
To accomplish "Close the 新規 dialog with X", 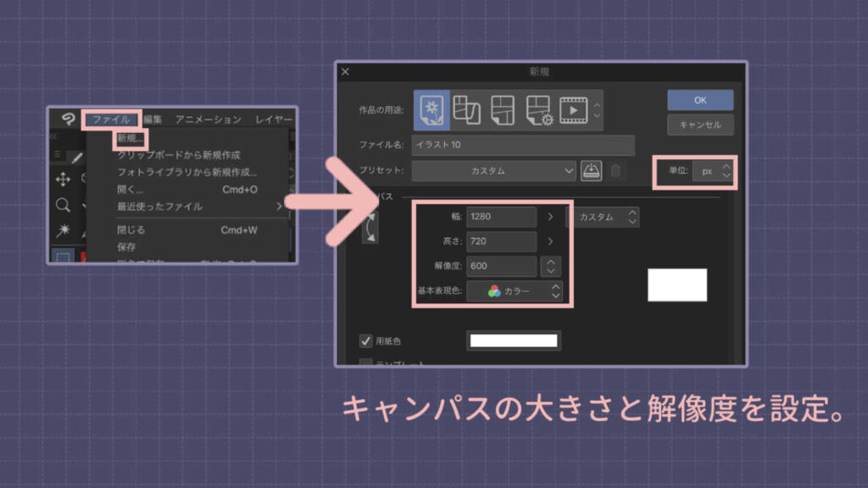I will point(346,71).
